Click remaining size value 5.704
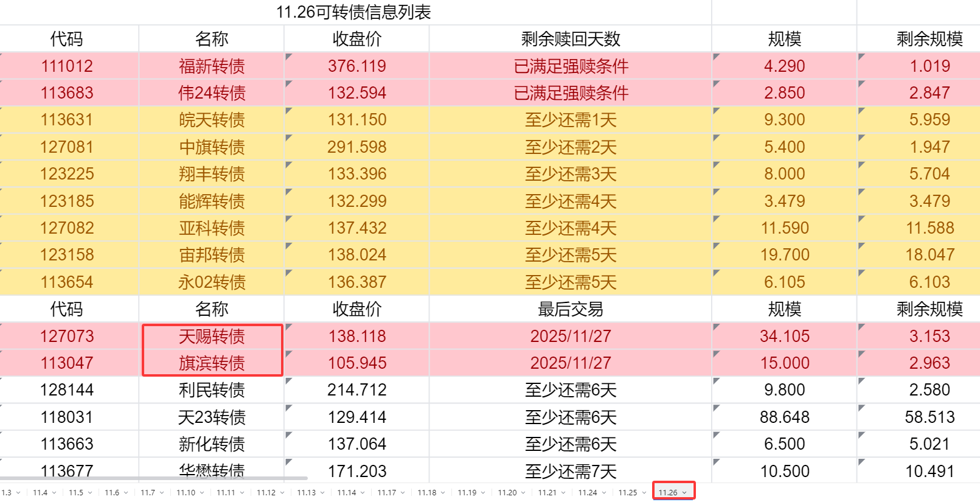 tap(930, 173)
